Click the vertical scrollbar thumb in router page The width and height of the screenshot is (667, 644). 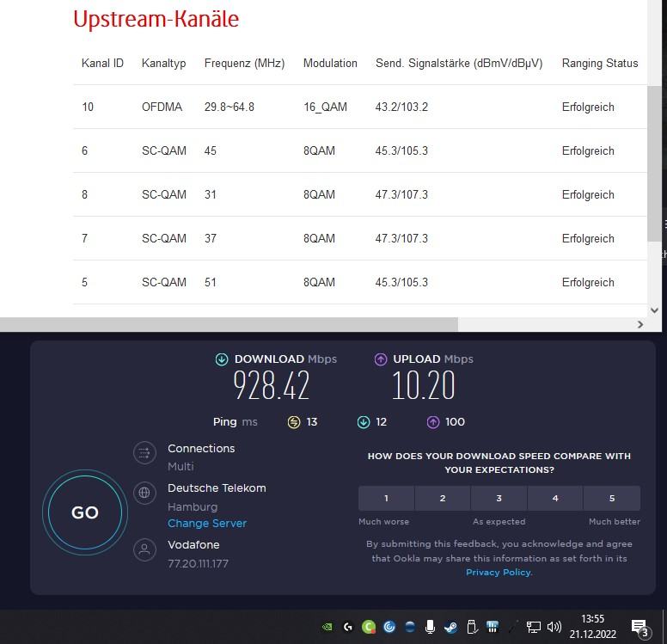pyautogui.click(x=654, y=163)
